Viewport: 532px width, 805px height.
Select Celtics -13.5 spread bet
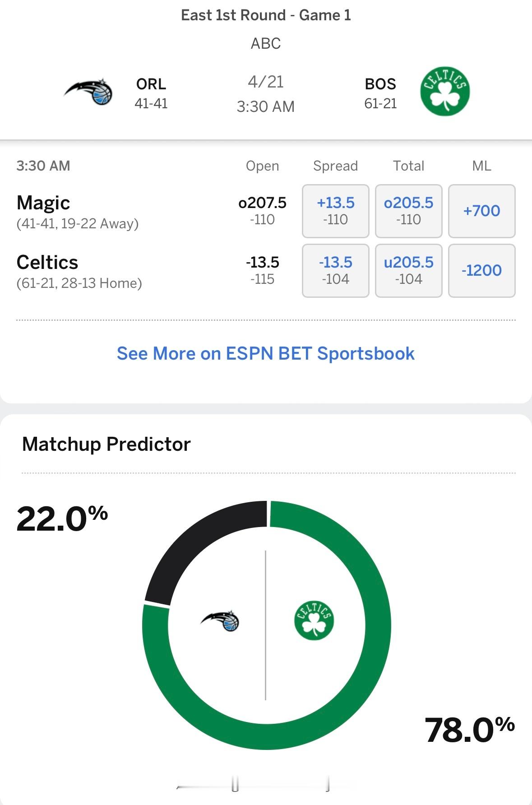tap(336, 270)
